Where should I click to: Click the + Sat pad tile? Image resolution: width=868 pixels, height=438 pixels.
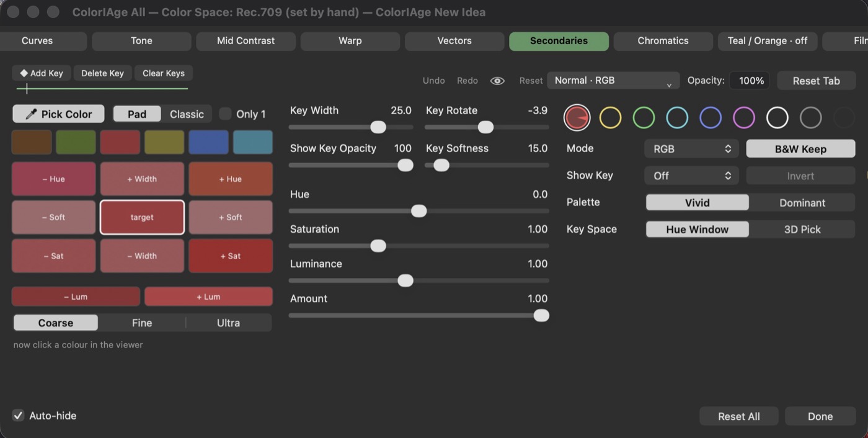pos(231,256)
